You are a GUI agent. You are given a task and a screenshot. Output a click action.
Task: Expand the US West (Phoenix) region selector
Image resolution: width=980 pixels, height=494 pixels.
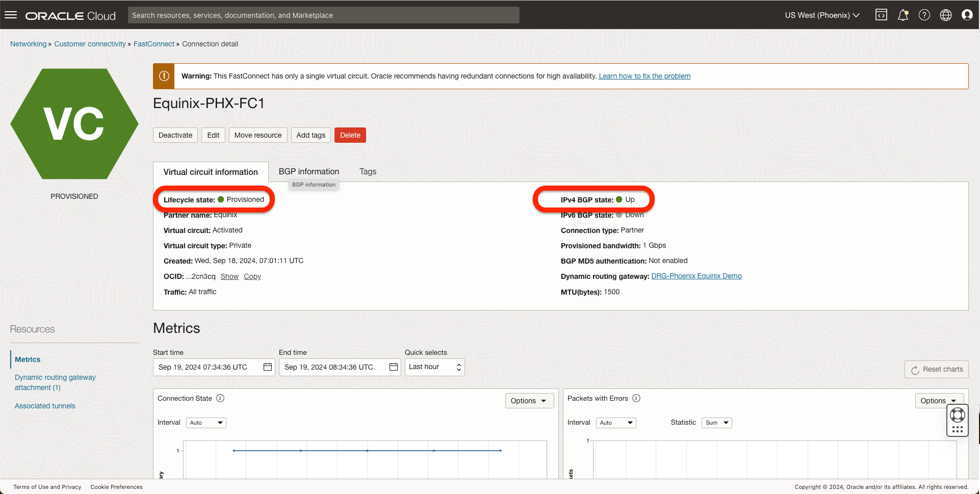click(822, 15)
